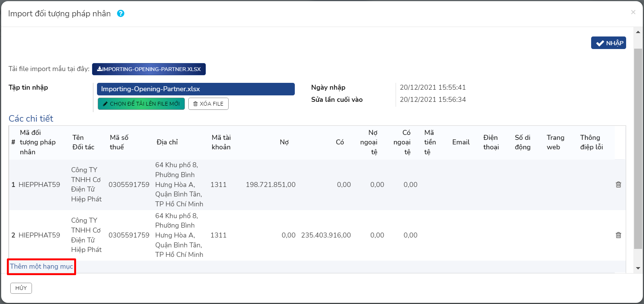644x304 pixels.
Task: Click account 1311 in row 2
Action: (x=218, y=235)
